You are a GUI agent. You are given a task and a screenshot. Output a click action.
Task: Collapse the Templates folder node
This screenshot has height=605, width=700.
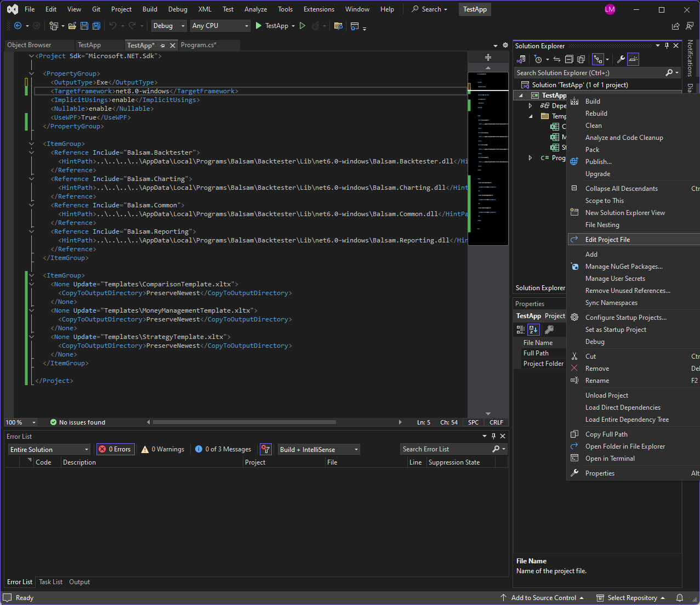pos(530,116)
